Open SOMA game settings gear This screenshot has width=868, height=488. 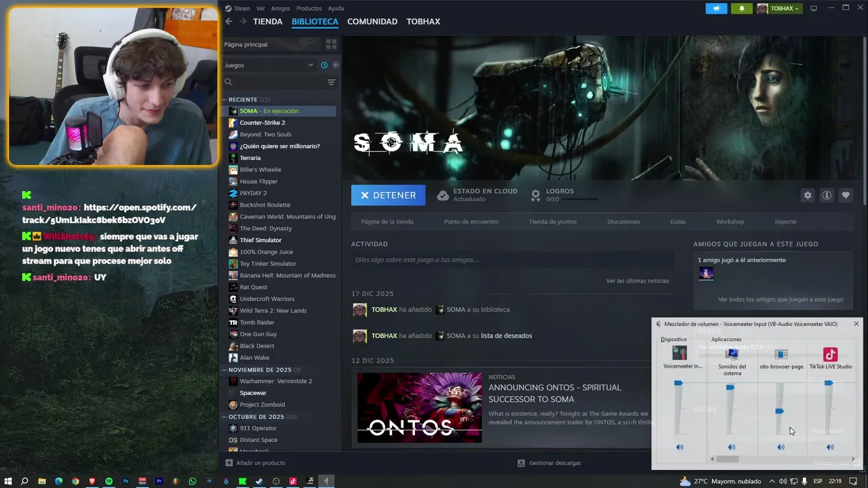808,195
